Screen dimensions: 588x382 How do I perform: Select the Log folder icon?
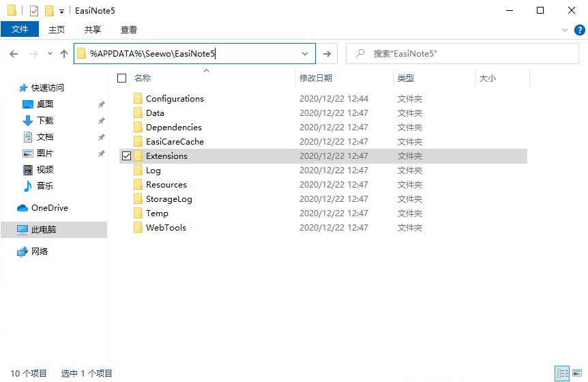[x=138, y=170]
